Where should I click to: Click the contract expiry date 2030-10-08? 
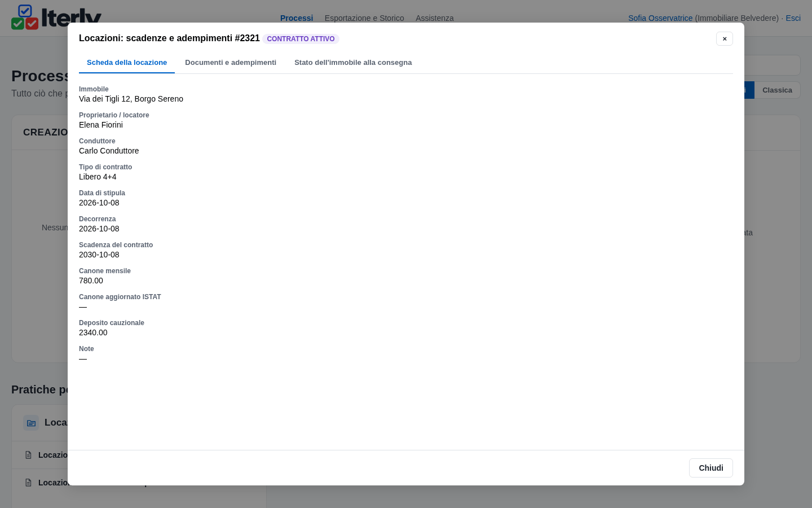[99, 255]
